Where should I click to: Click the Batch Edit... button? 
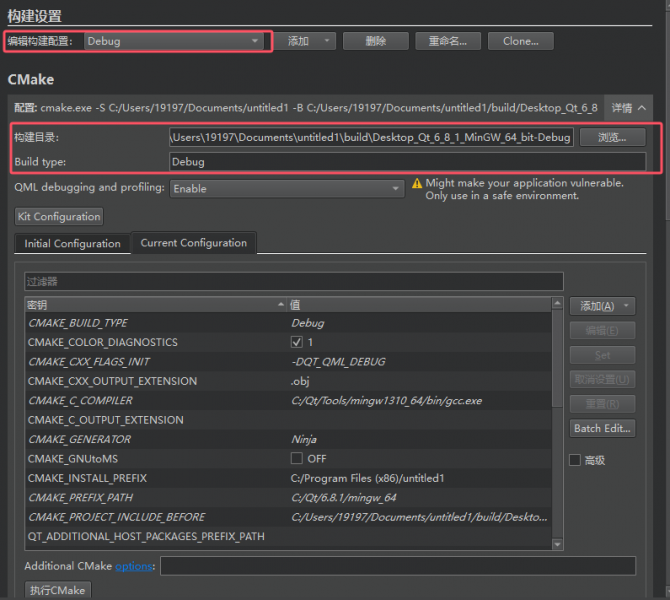(x=602, y=428)
